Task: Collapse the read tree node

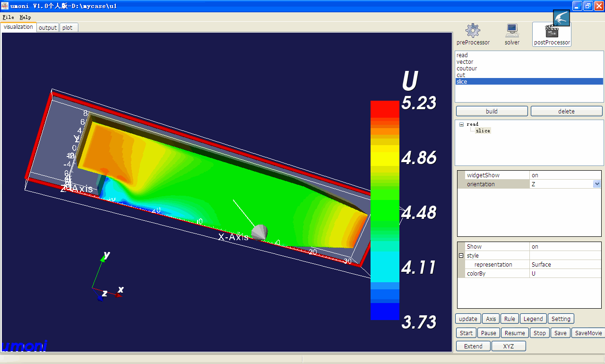Action: click(461, 124)
